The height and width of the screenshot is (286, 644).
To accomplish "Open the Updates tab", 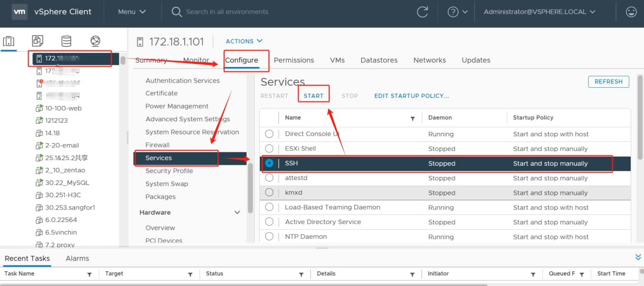I will [x=476, y=60].
